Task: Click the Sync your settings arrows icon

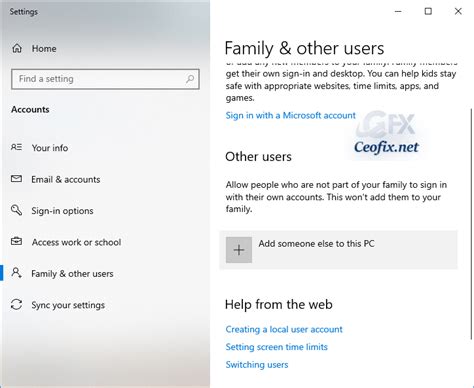Action: click(16, 304)
